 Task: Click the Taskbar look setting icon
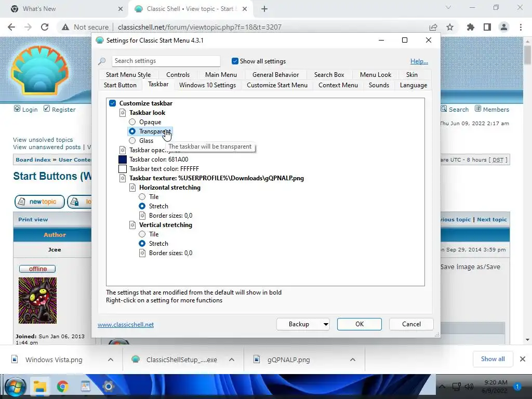123,113
